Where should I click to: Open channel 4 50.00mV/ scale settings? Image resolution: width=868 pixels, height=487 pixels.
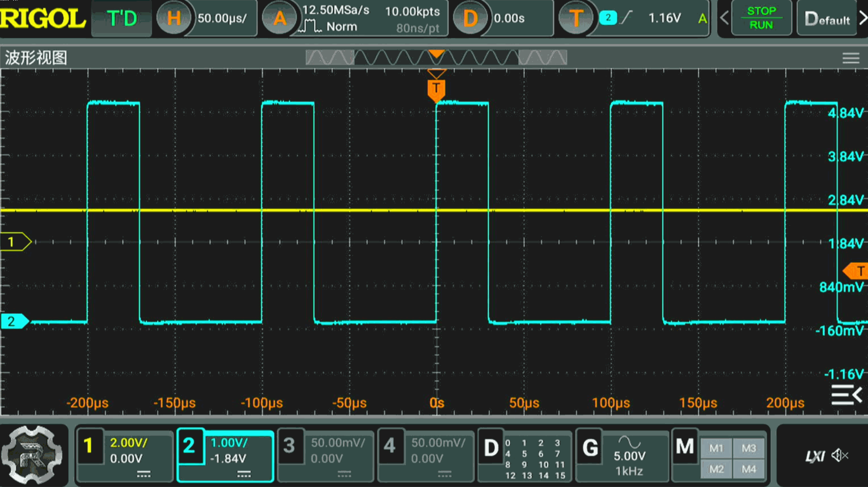tap(438, 443)
